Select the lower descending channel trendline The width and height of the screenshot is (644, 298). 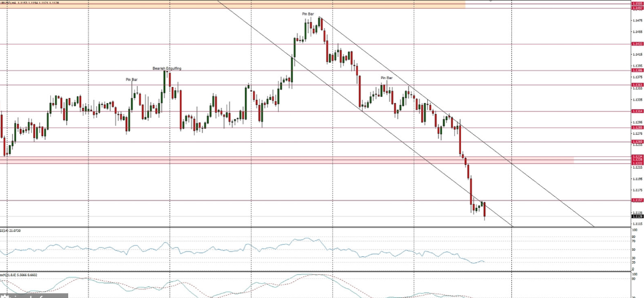[368, 115]
